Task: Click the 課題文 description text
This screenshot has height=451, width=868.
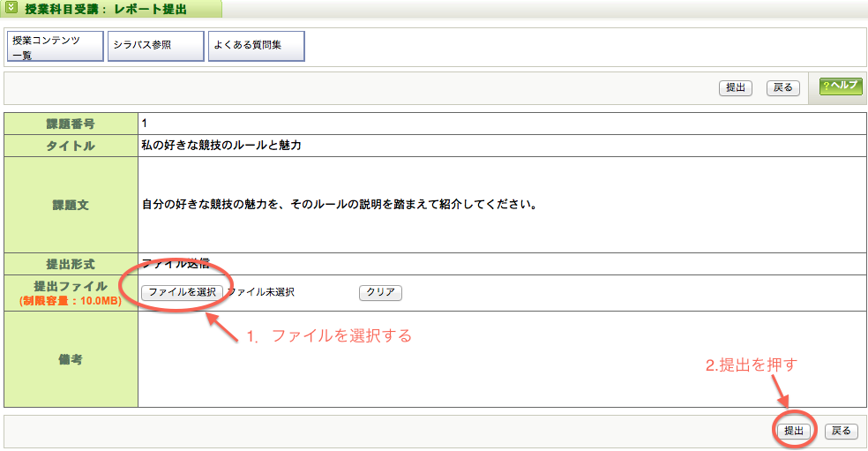Action: (340, 205)
